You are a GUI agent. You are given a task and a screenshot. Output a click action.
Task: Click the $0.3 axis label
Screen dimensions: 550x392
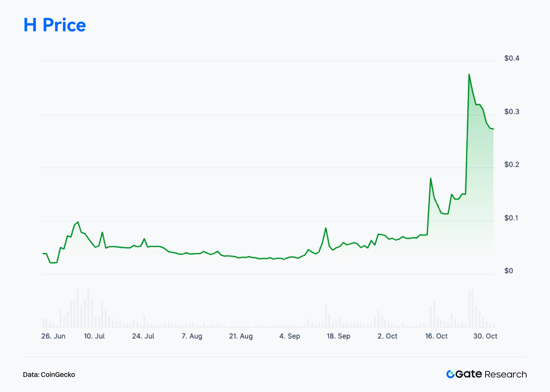tap(512, 112)
